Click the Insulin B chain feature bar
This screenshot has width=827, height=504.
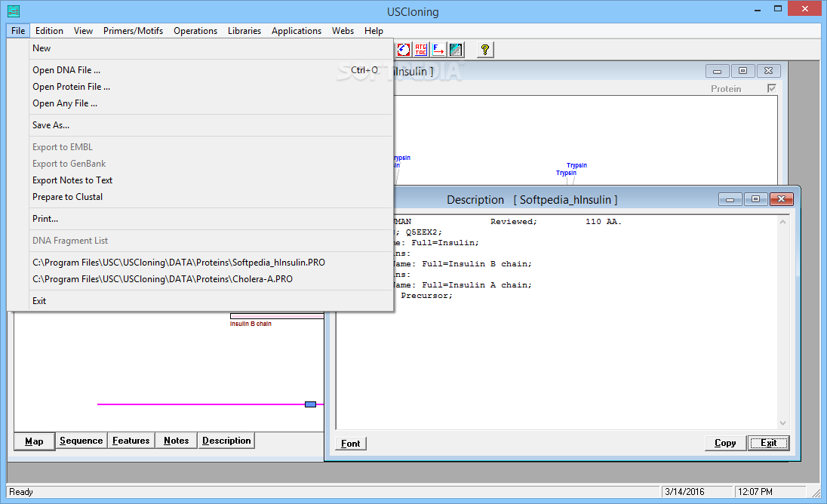pos(277,316)
